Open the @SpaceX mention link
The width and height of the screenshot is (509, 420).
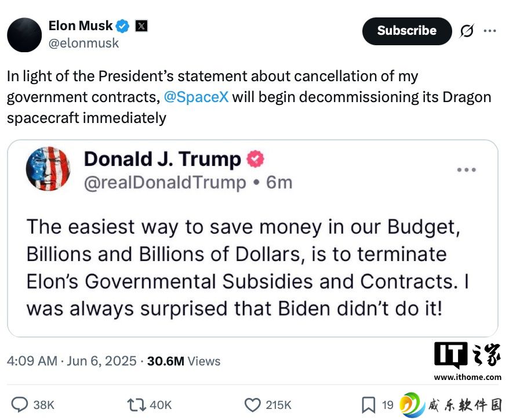pyautogui.click(x=196, y=97)
